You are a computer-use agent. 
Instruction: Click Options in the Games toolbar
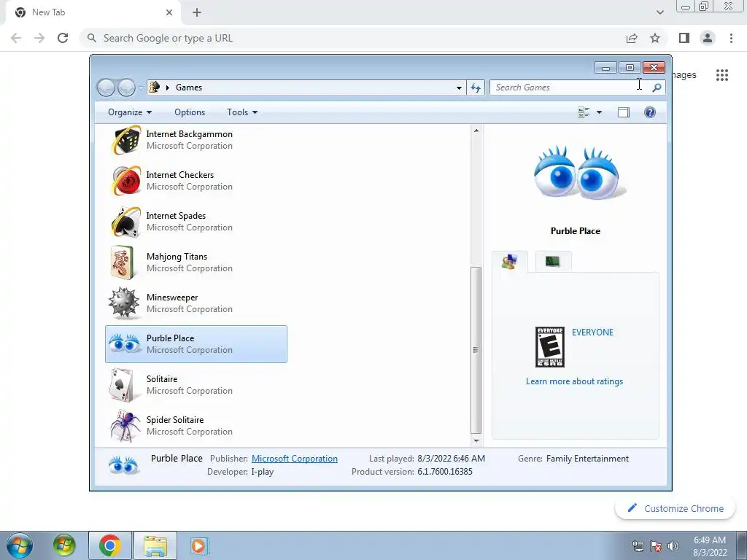point(190,112)
